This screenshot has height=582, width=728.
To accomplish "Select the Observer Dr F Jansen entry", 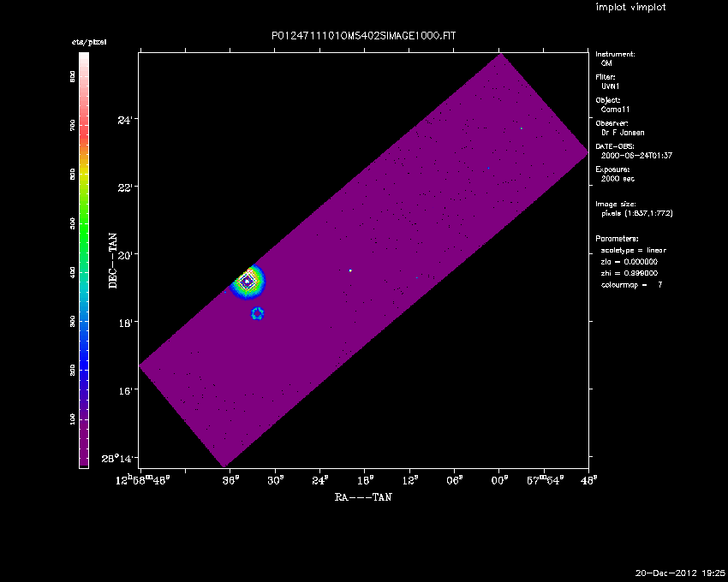I will tap(623, 128).
